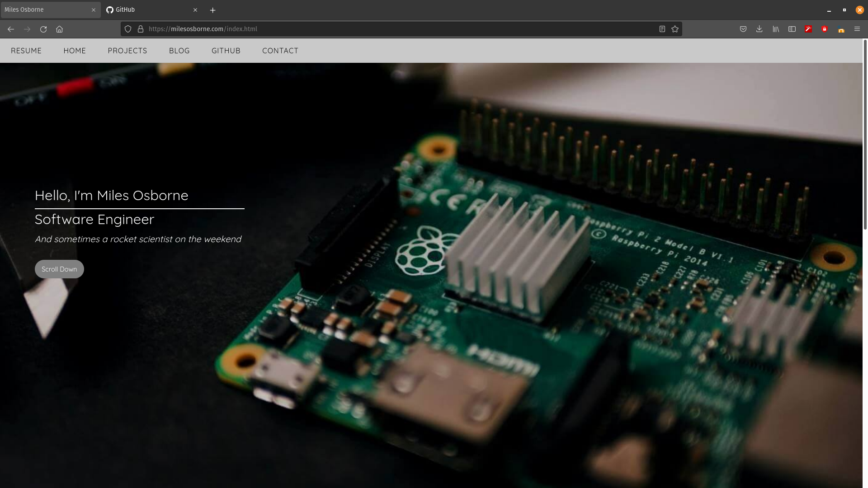Click the page vertical scrollbar
Image resolution: width=868 pixels, height=488 pixels.
click(865, 136)
